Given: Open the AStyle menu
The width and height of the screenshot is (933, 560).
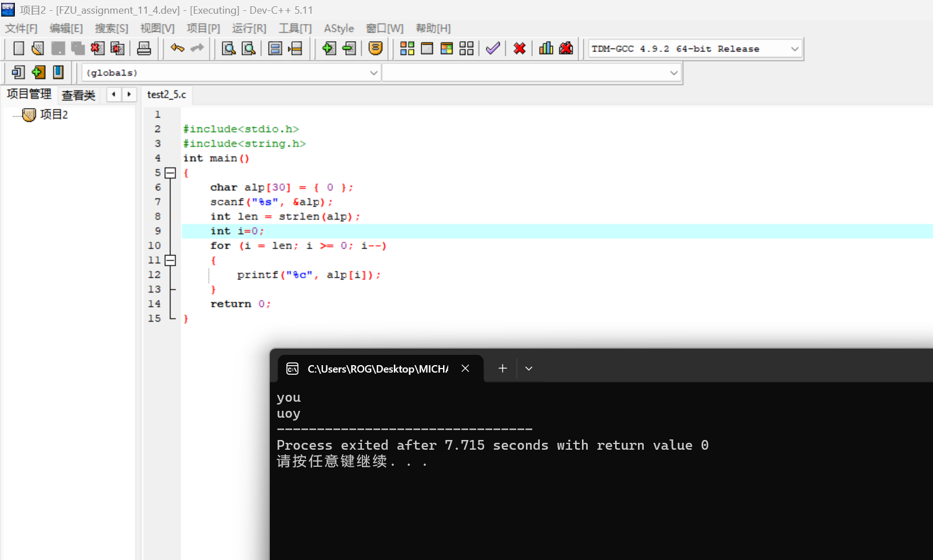Looking at the screenshot, I should coord(339,29).
